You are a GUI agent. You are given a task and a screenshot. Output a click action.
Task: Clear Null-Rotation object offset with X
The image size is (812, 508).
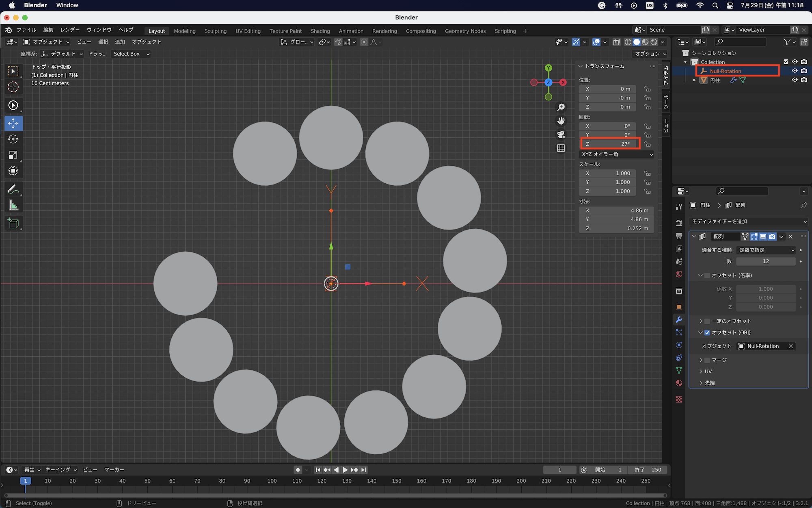tap(790, 346)
